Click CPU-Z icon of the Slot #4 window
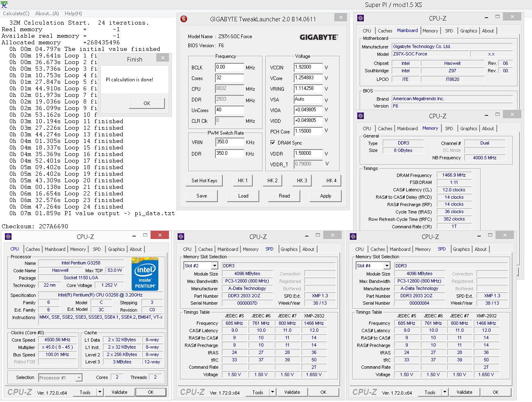The width and height of the screenshot is (532, 402). [x=353, y=237]
